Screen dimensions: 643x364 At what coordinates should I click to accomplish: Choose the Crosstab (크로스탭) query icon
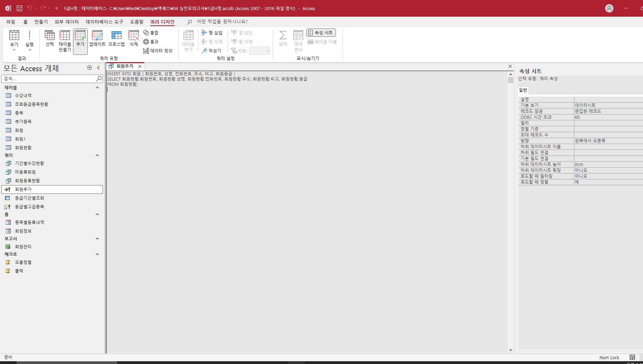(x=116, y=38)
